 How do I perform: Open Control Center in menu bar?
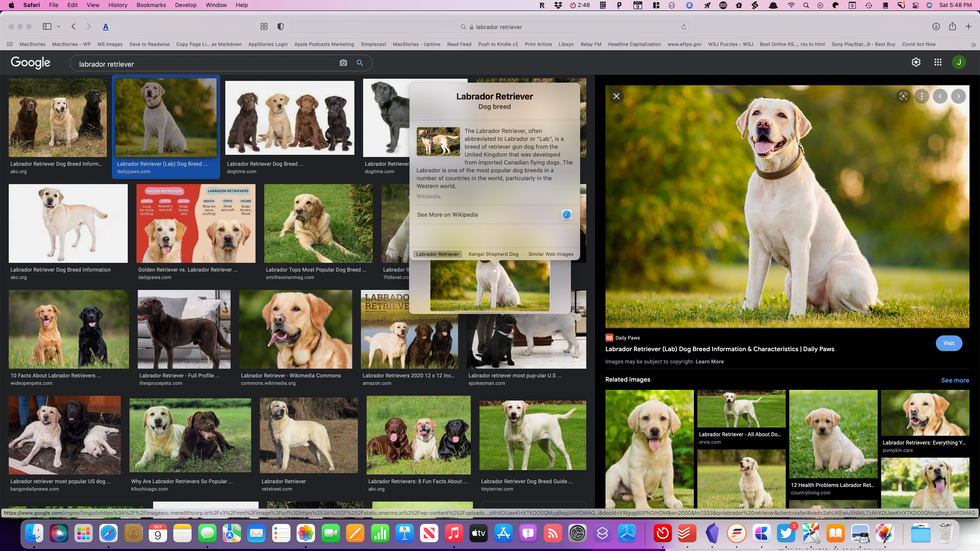tap(915, 5)
